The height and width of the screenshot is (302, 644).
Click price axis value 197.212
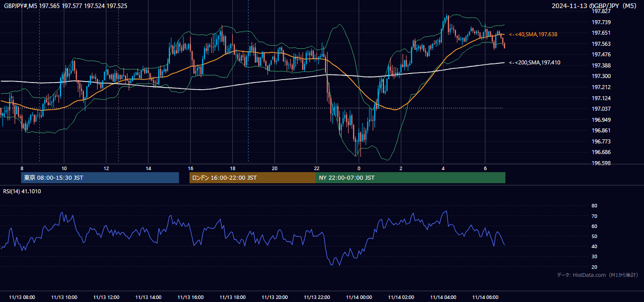click(x=601, y=87)
